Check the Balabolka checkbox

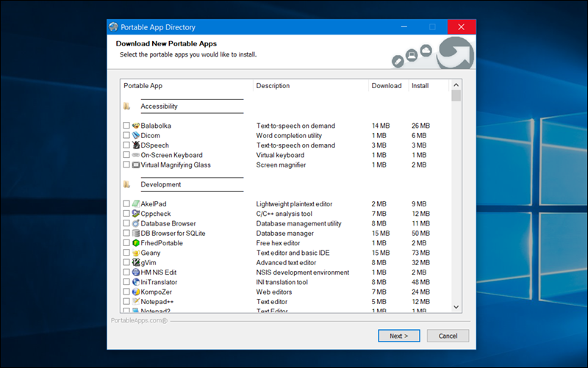[126, 126]
